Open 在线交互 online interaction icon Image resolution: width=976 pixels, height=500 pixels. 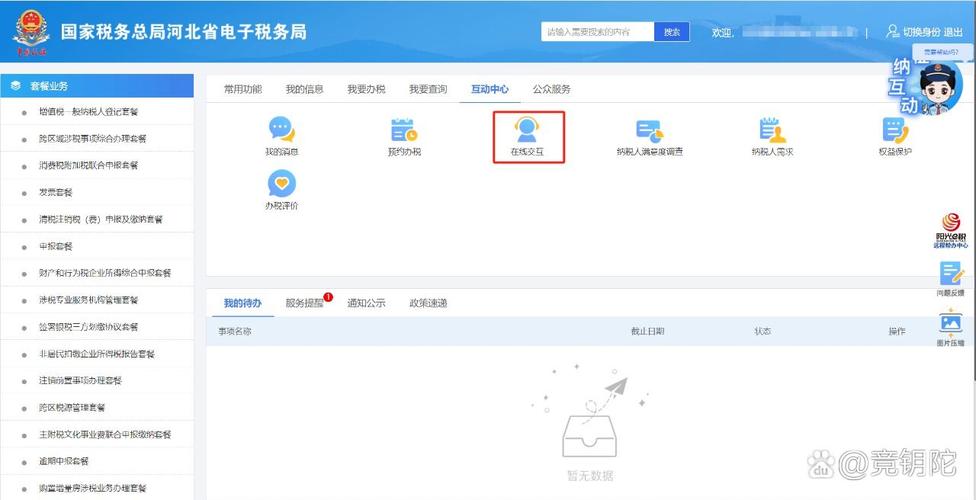coord(527,130)
